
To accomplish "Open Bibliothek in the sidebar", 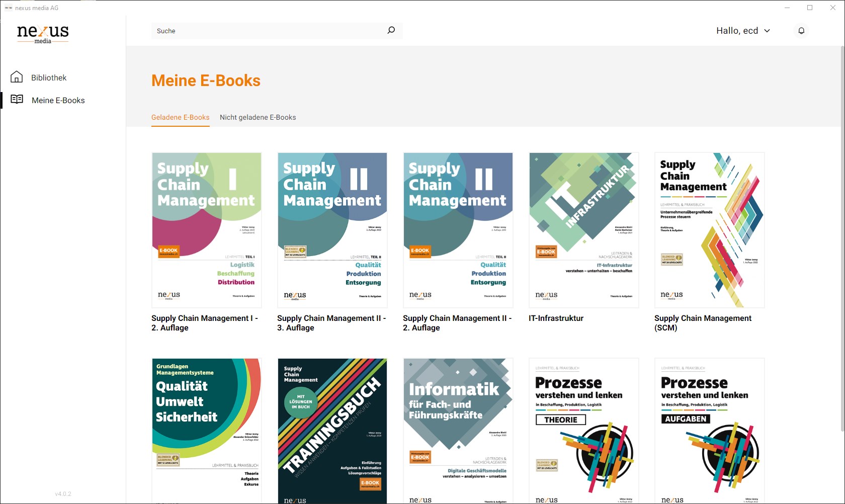I will click(x=49, y=77).
